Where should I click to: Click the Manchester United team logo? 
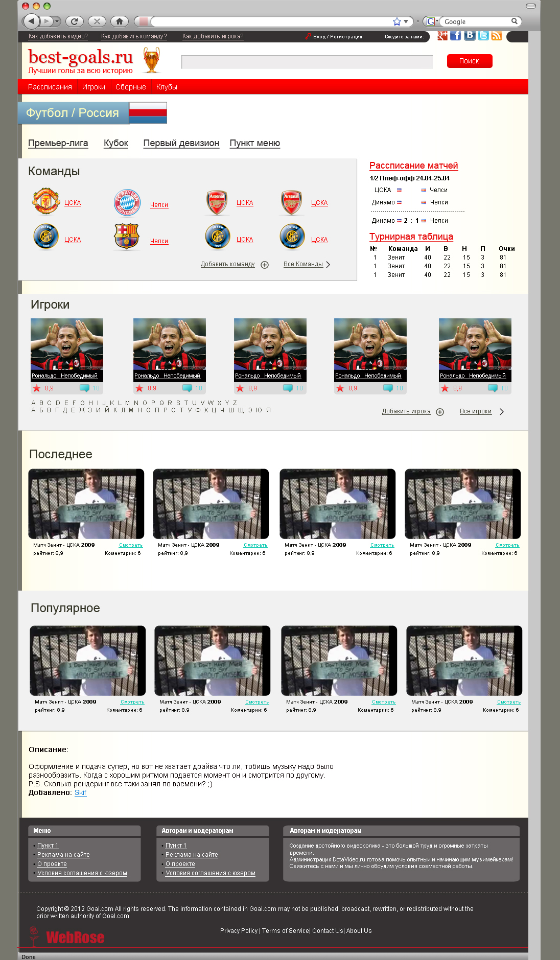tap(45, 202)
